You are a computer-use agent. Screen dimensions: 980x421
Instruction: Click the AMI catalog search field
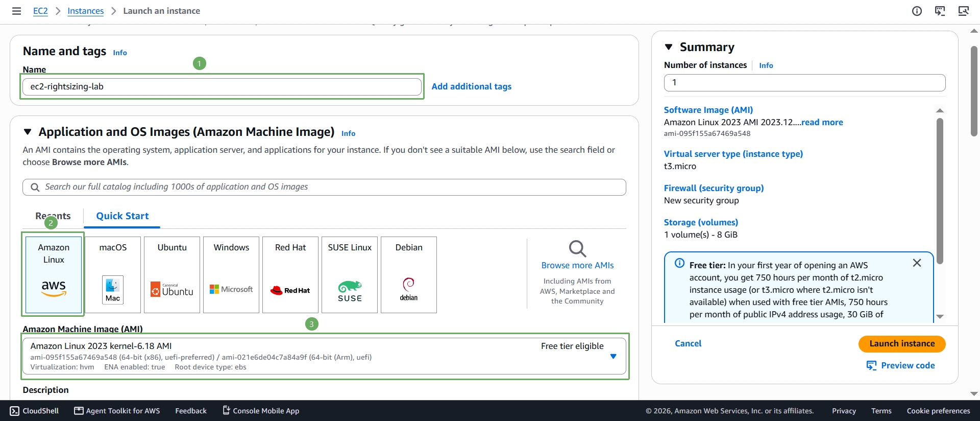(x=324, y=187)
